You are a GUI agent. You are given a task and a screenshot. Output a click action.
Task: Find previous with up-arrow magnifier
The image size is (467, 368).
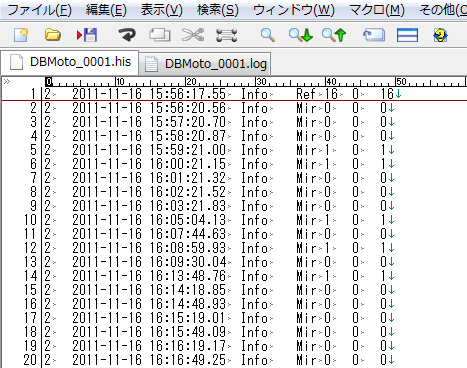(334, 35)
